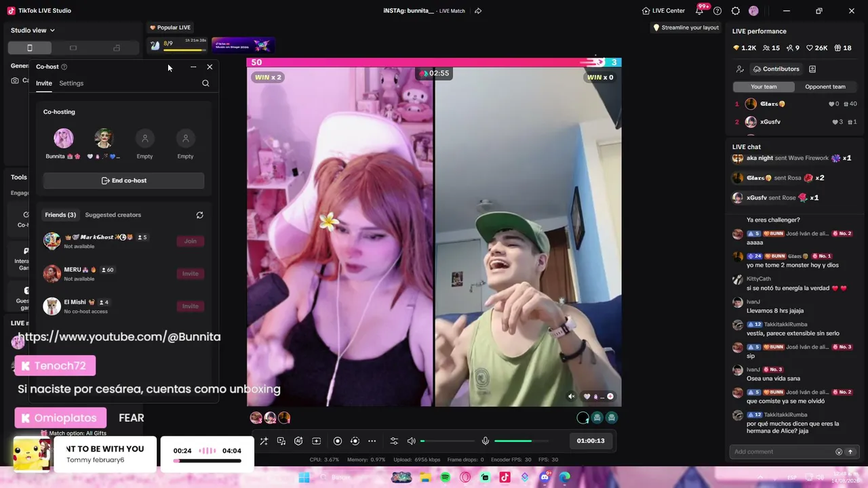Open the swan ranking 8/9 progress widget
868x488 pixels.
click(x=178, y=45)
